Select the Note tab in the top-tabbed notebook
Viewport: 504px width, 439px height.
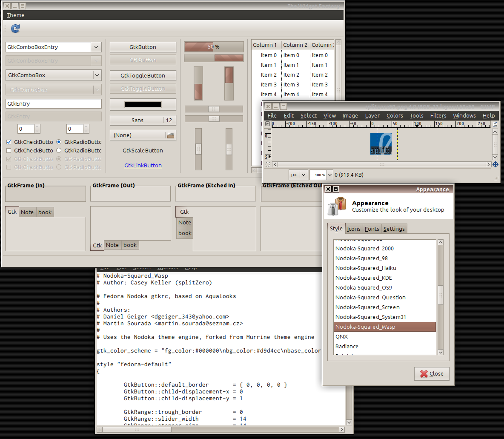click(x=27, y=212)
